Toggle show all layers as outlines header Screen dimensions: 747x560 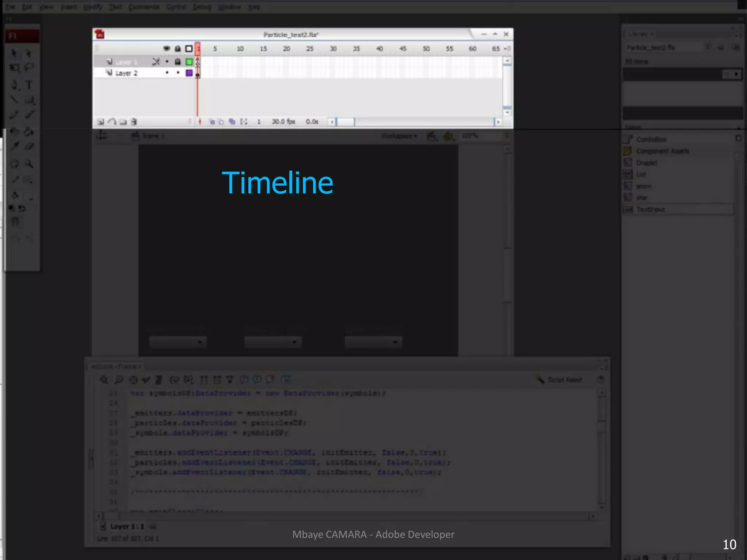[x=189, y=48]
